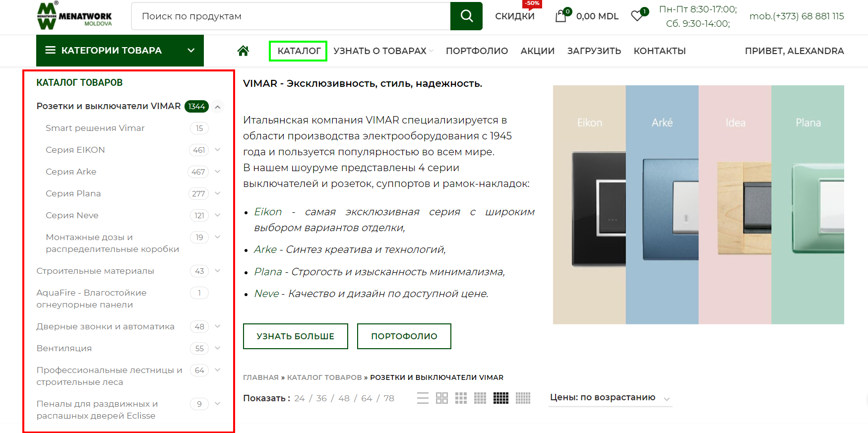Expand the Монтажные дозы chevron

pyautogui.click(x=217, y=237)
